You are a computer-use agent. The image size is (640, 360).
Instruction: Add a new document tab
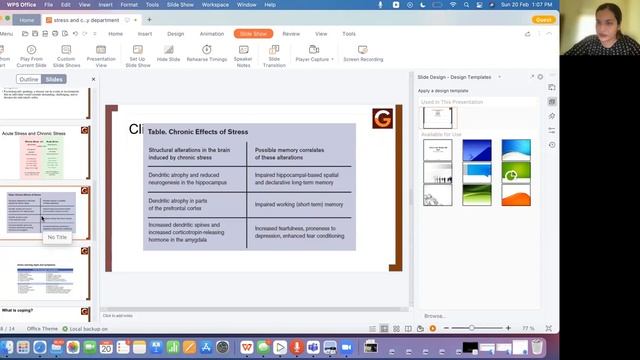click(x=149, y=20)
